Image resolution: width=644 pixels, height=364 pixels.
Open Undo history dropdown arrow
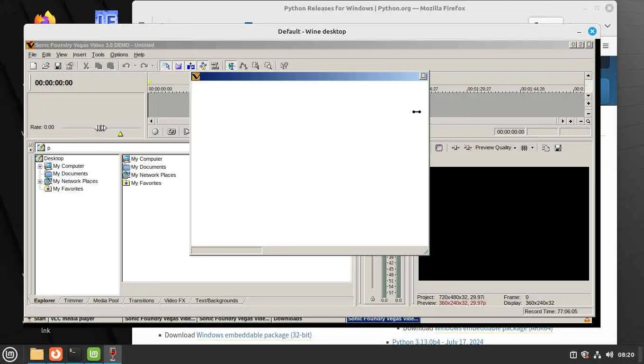(x=135, y=66)
